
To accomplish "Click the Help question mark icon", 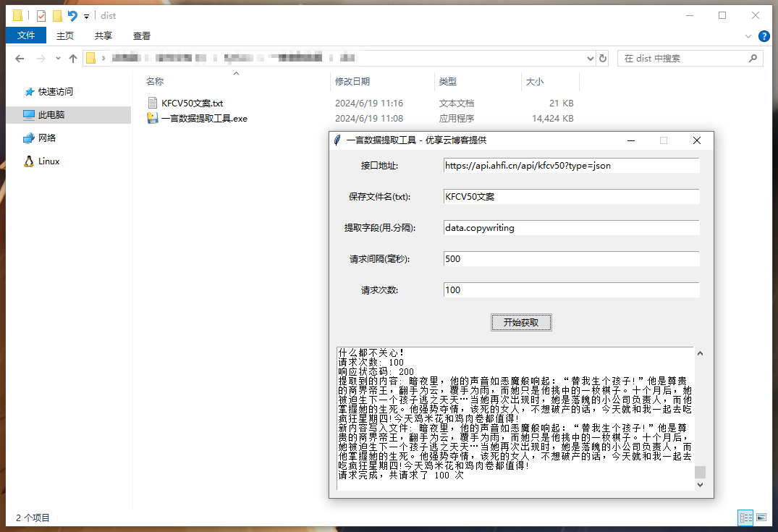I will (x=764, y=35).
